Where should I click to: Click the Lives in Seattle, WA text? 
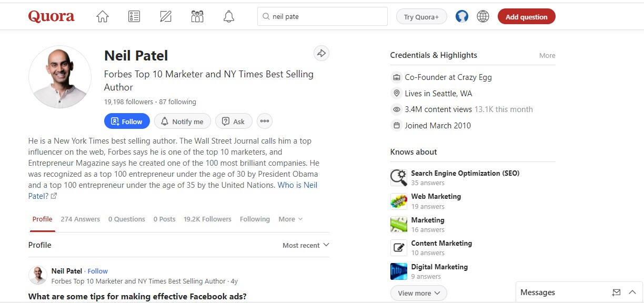(x=438, y=94)
